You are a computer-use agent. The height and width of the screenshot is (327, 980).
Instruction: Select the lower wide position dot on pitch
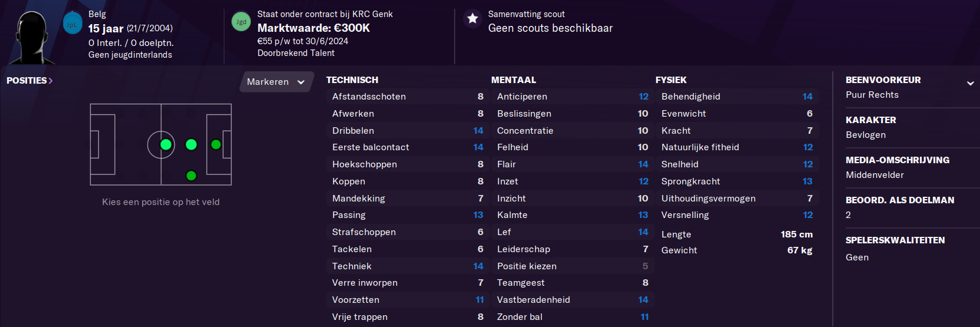point(191,176)
